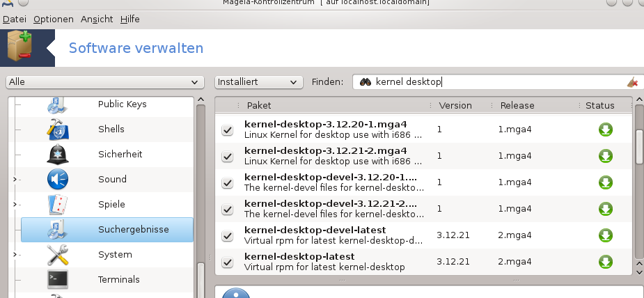Click the package list scrollbar down arrow

point(639,272)
